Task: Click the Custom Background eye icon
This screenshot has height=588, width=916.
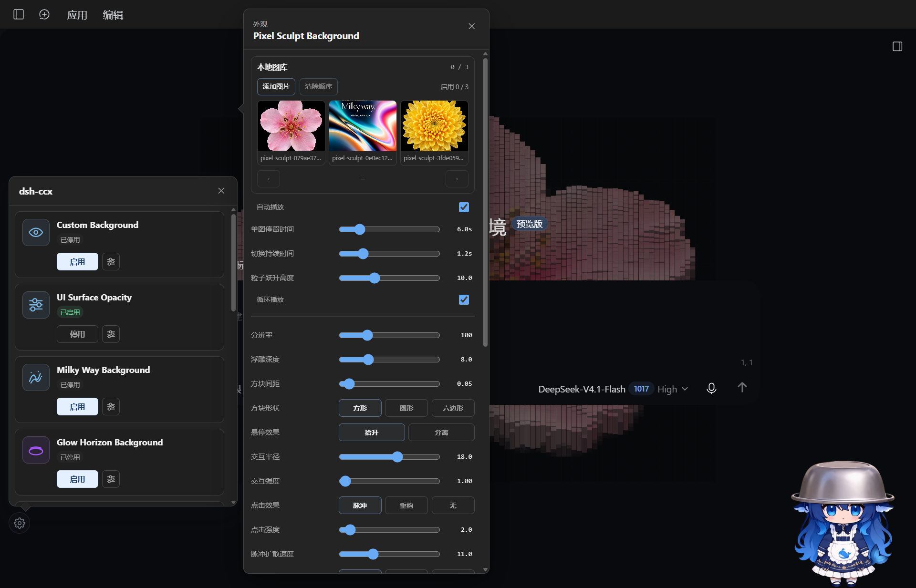Action: (x=36, y=232)
